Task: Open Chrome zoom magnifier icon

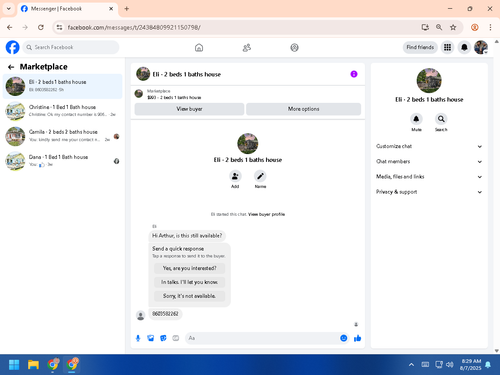Action: 439,27
